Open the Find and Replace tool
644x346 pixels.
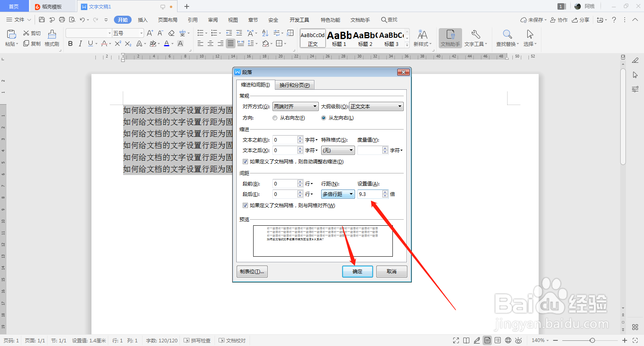point(508,38)
